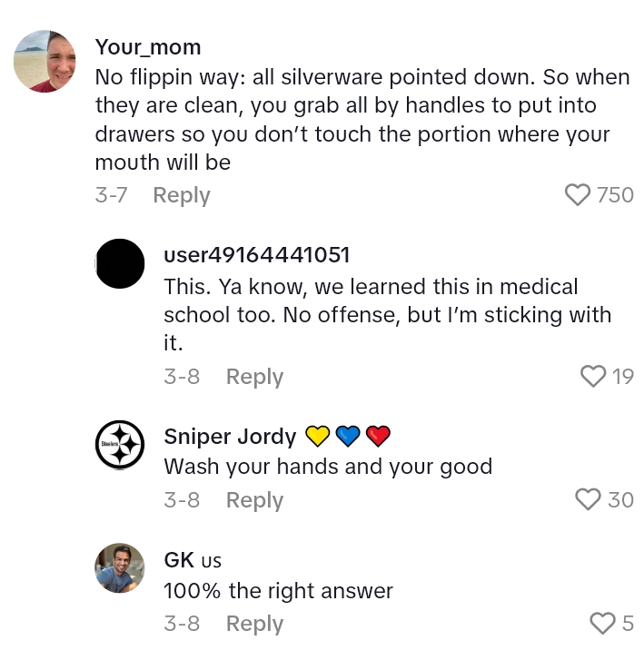Open user49164441051's black profile avatar
The width and height of the screenshot is (644, 660).
click(x=120, y=263)
